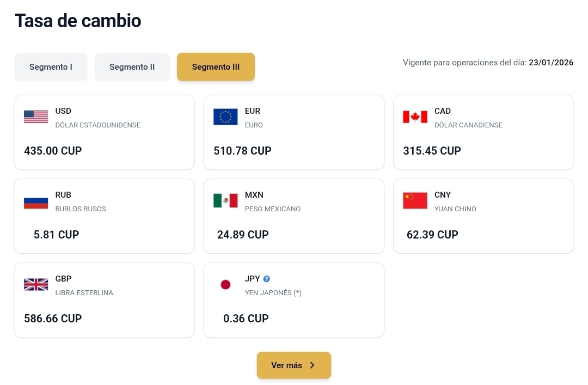Image resolution: width=588 pixels, height=385 pixels.
Task: Click the Russian flag icon
Action: (36, 201)
